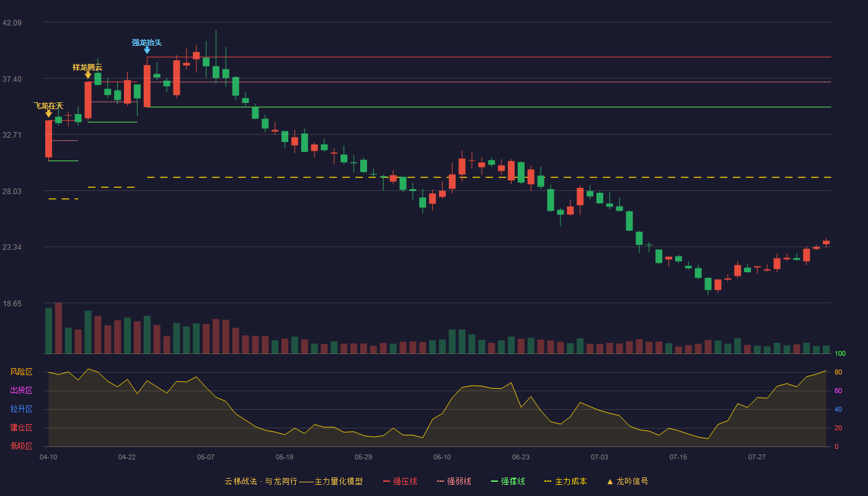Click the 05-19 date label

(x=285, y=457)
